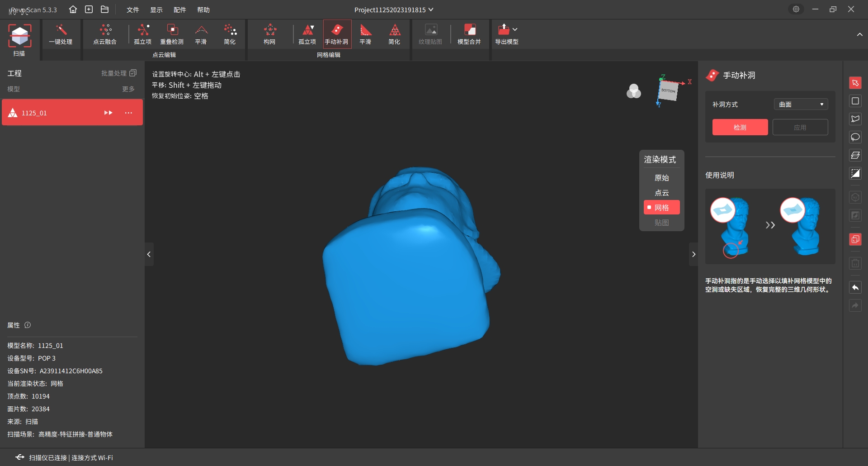Click mesh smooth (平滑) tool
The width and height of the screenshot is (868, 466).
[365, 35]
